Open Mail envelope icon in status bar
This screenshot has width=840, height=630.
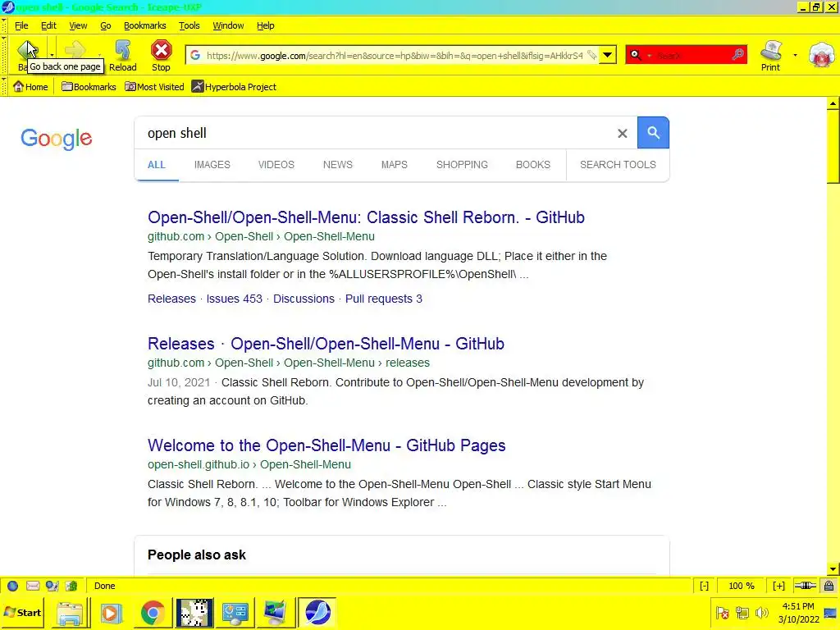tap(33, 586)
